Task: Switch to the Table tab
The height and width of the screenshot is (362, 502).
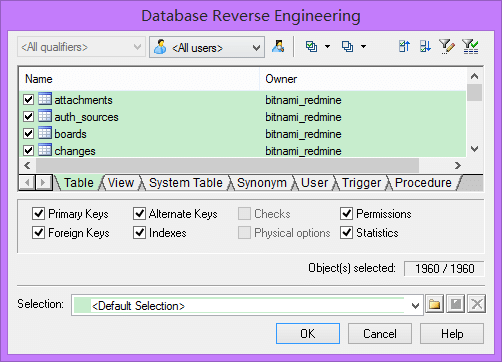Action: (79, 183)
